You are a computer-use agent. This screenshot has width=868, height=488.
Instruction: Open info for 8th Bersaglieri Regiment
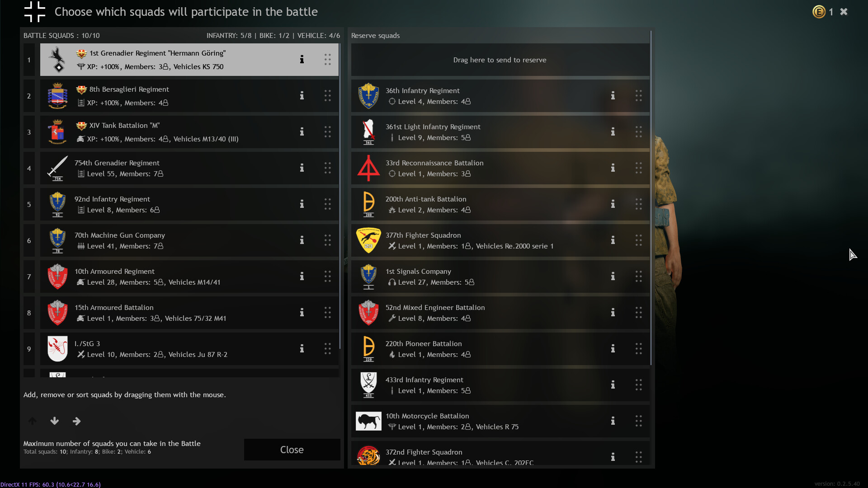point(302,95)
